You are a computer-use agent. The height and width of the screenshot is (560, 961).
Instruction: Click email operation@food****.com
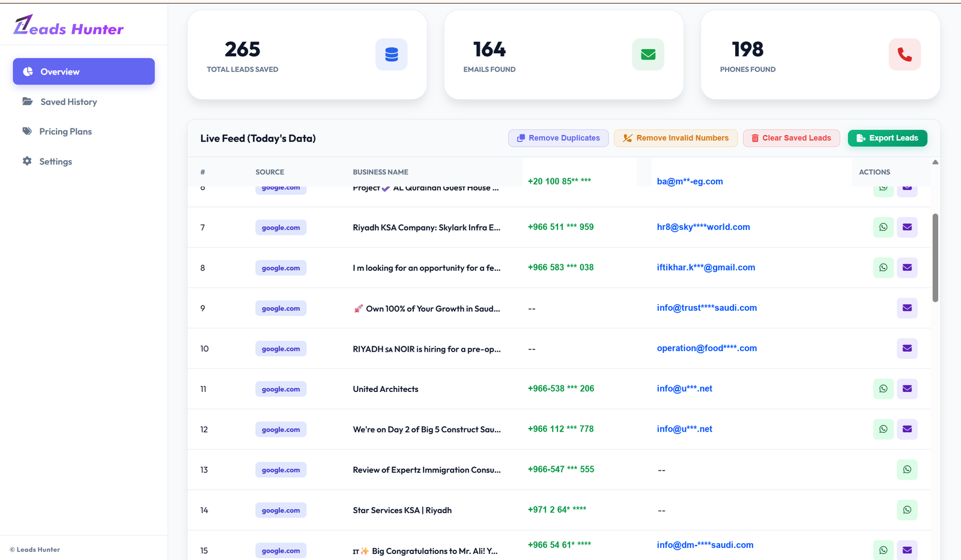[707, 348]
